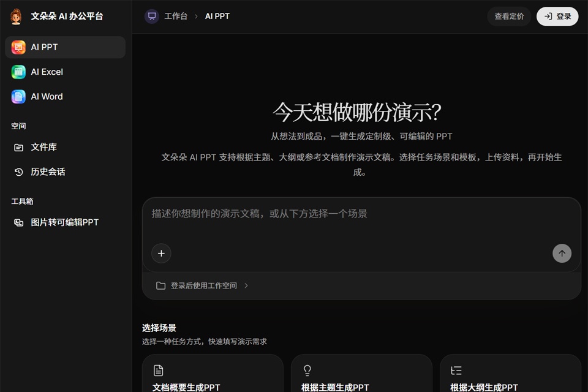Click the 选择场景 heading

click(x=159, y=328)
